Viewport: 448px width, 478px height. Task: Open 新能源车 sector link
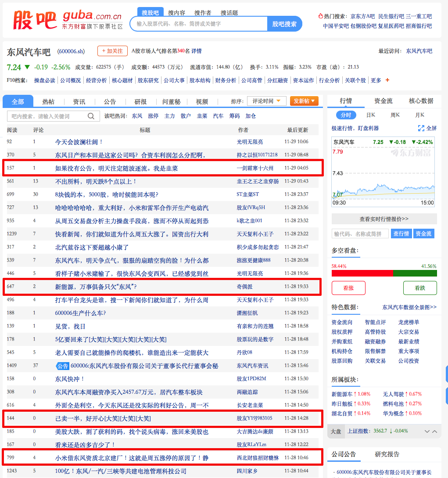[x=342, y=394]
